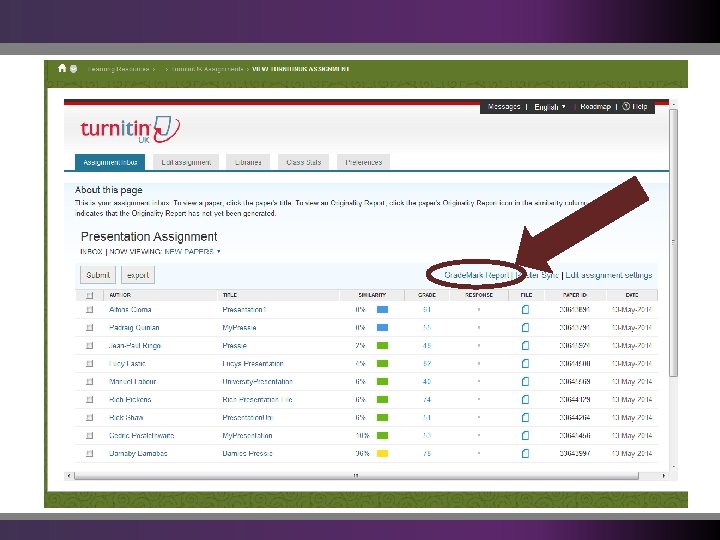Click Learning Resources breadcrumb link

(118, 69)
